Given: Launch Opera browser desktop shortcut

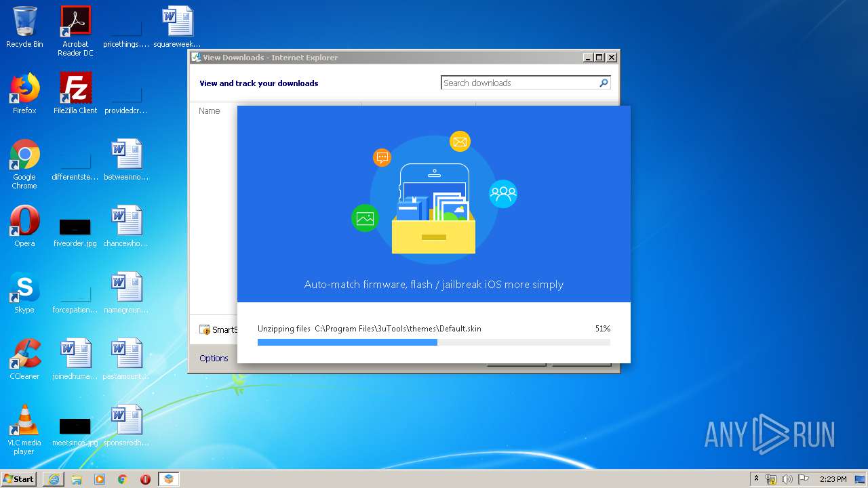Looking at the screenshot, I should click(24, 226).
